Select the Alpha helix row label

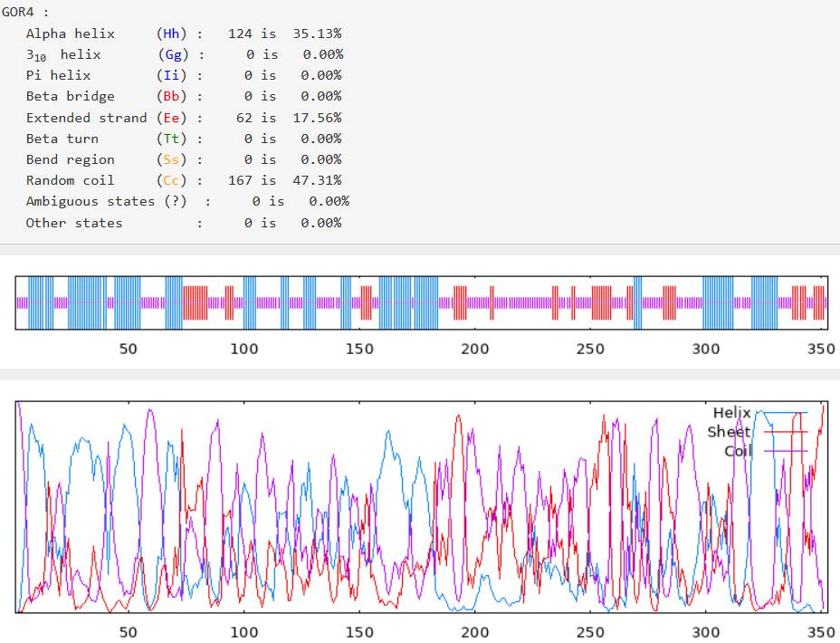70,34
